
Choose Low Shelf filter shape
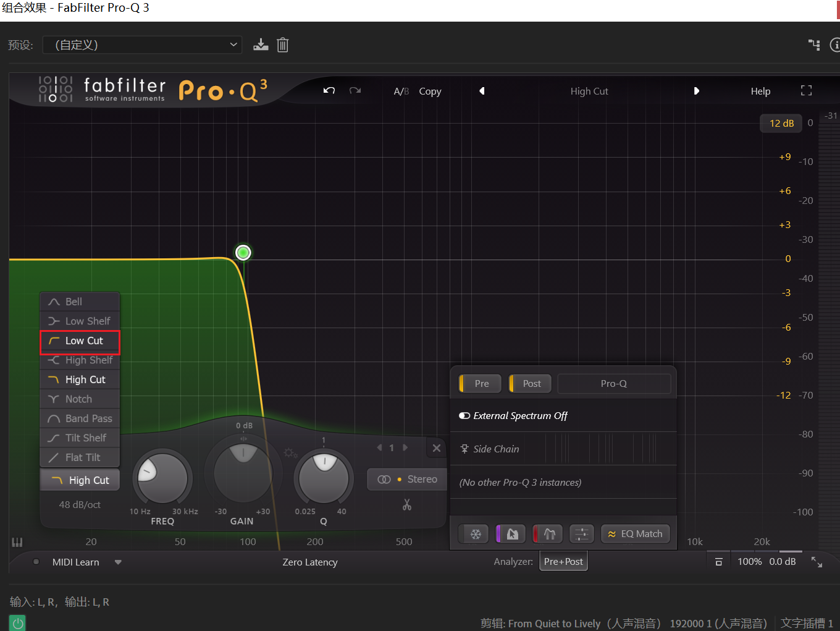pyautogui.click(x=80, y=321)
